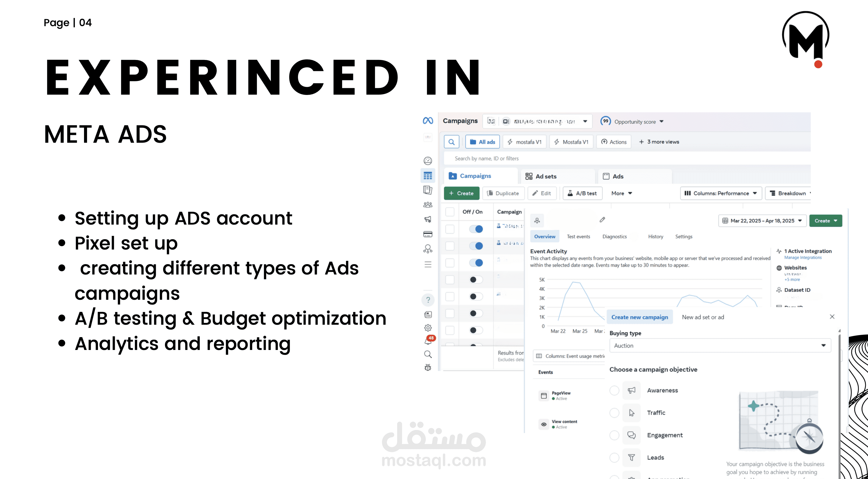Click the Manage Integrations link
Image resolution: width=868 pixels, height=479 pixels.
coord(803,258)
